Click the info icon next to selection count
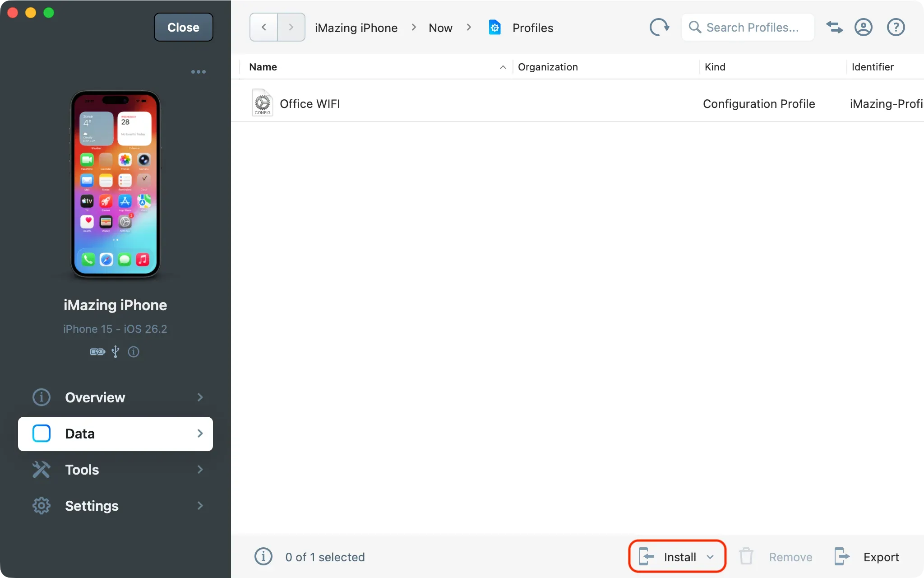The width and height of the screenshot is (924, 578). coord(263,557)
